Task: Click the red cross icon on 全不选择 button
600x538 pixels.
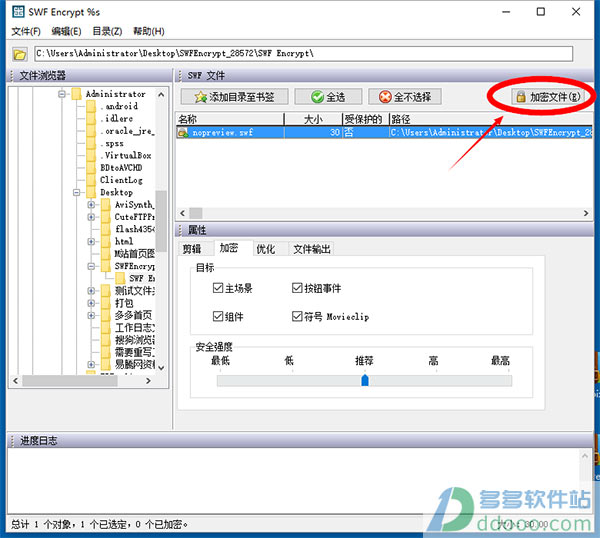Action: click(385, 97)
